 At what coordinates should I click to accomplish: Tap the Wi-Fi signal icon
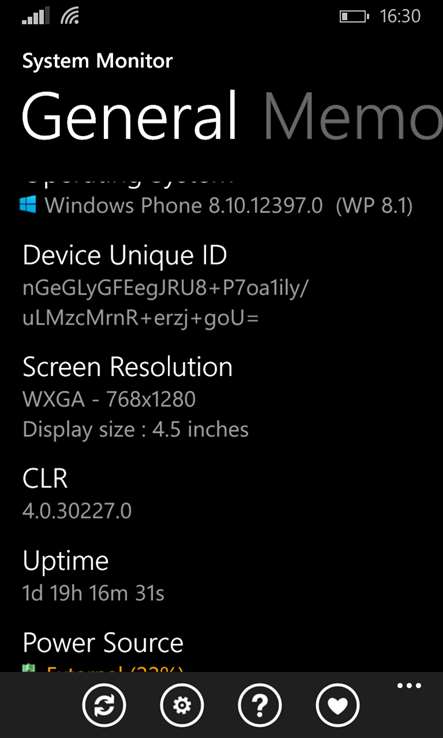[x=70, y=16]
